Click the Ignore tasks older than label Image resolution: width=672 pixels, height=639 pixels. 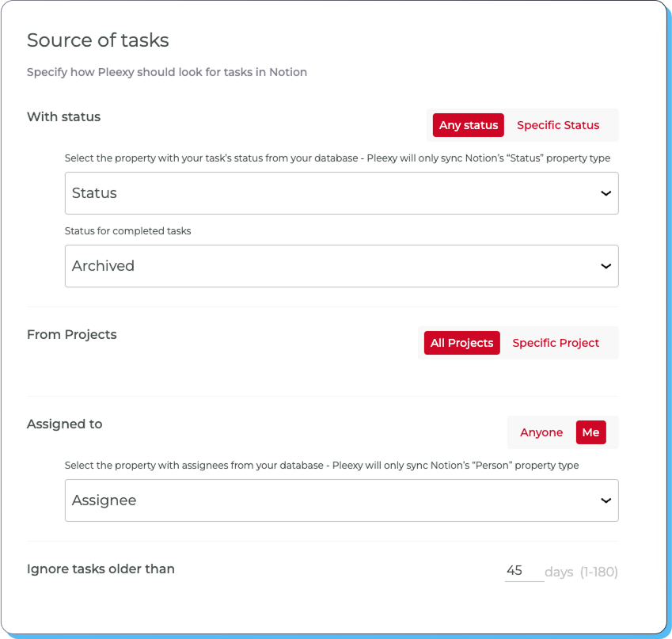tap(101, 569)
